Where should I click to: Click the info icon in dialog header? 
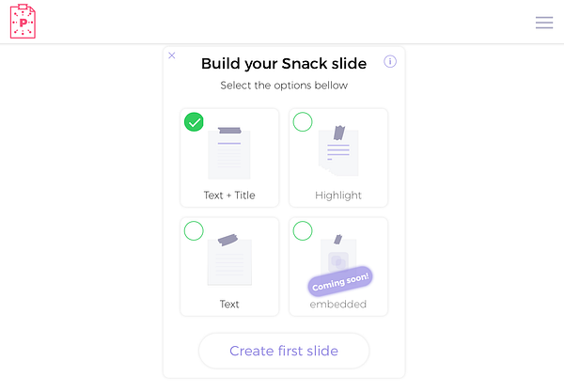click(390, 62)
